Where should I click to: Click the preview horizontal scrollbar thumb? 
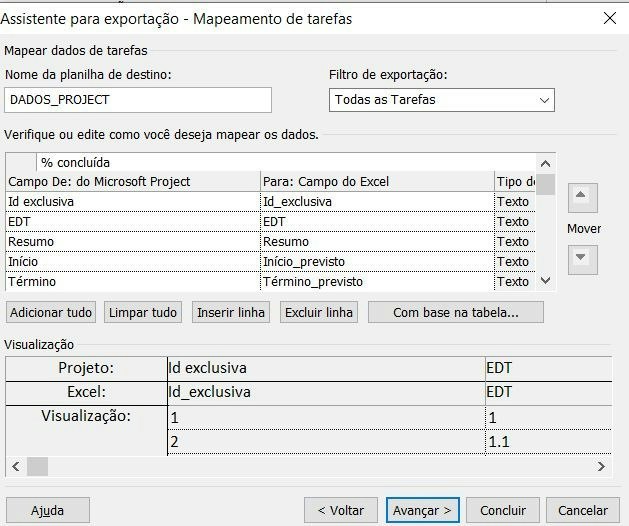click(37, 466)
